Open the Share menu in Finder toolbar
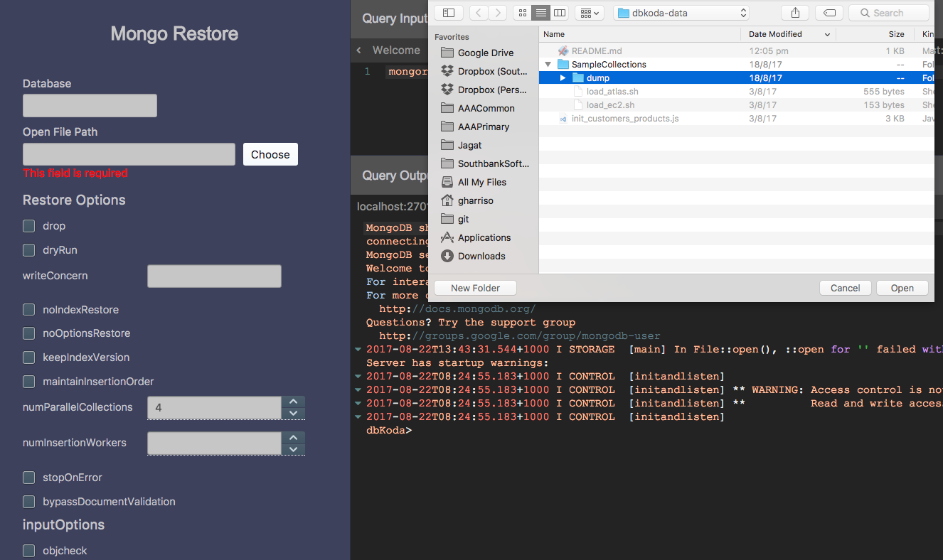The height and width of the screenshot is (560, 943). (x=794, y=12)
